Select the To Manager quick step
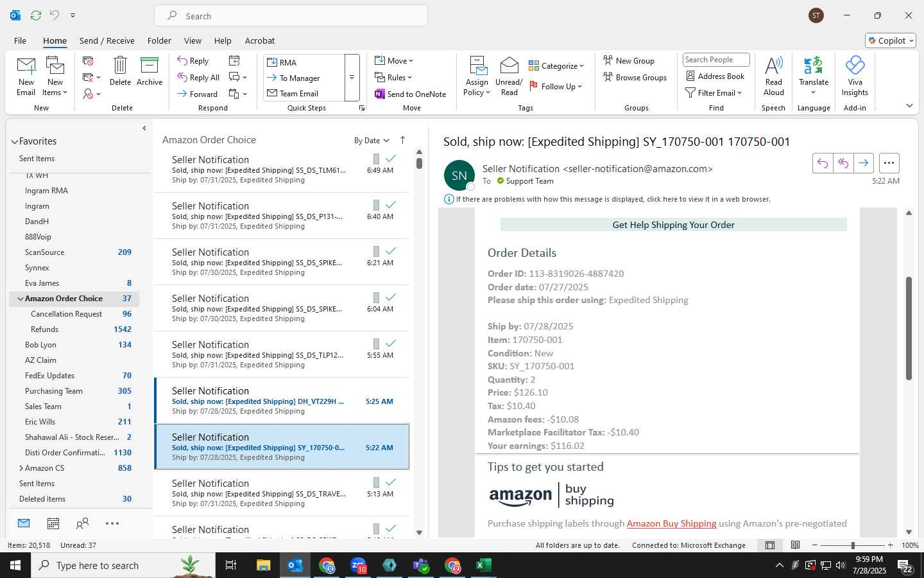This screenshot has height=578, width=924. coord(304,78)
